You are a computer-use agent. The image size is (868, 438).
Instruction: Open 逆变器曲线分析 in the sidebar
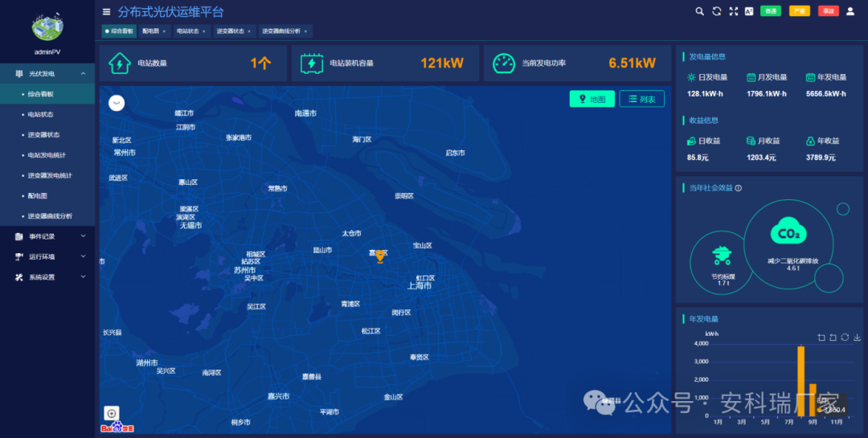tap(47, 216)
